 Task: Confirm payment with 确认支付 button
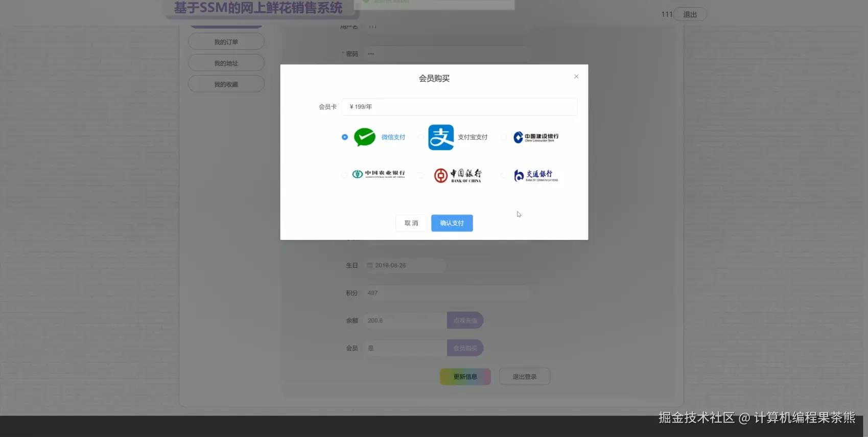point(452,223)
